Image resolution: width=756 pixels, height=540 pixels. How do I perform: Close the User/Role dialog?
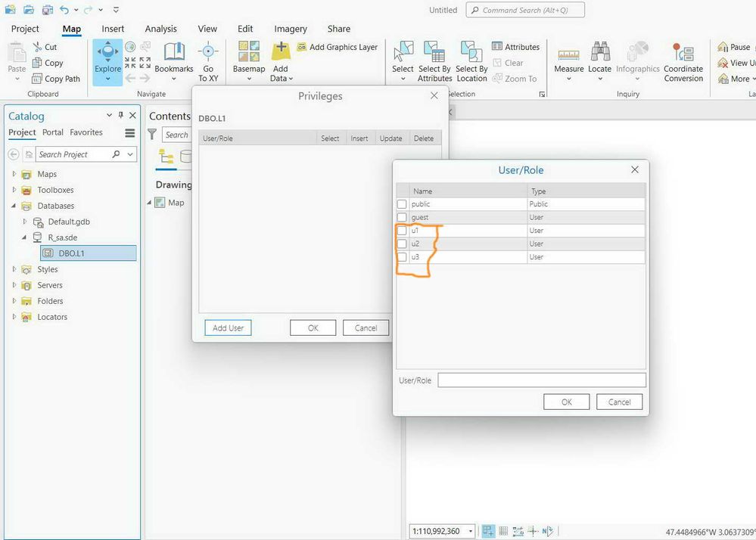pyautogui.click(x=635, y=169)
